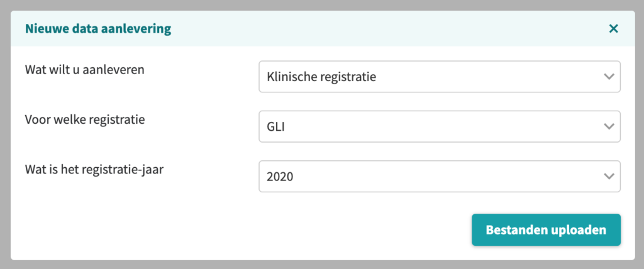
Task: Open the registratie-jaar selector
Action: click(440, 176)
